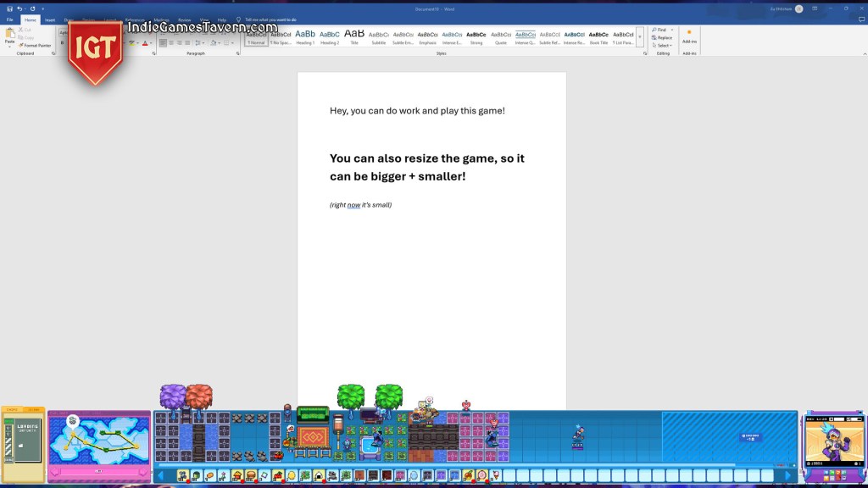Click the underlined "now" link in document
This screenshot has height=488, width=868.
(x=353, y=205)
